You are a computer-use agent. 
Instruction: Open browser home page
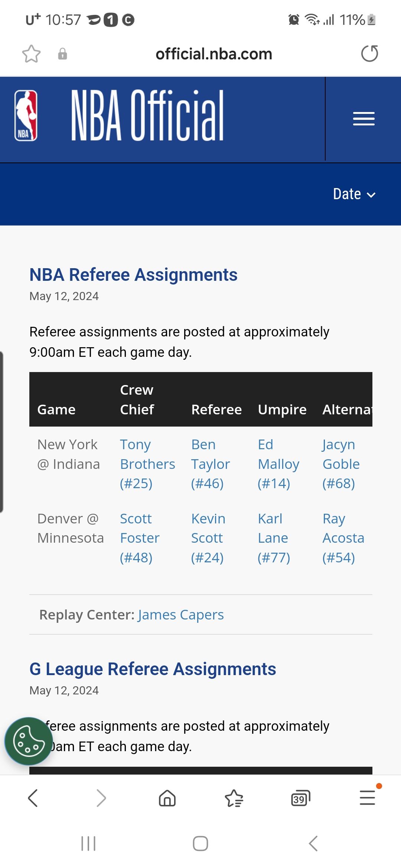click(x=167, y=798)
